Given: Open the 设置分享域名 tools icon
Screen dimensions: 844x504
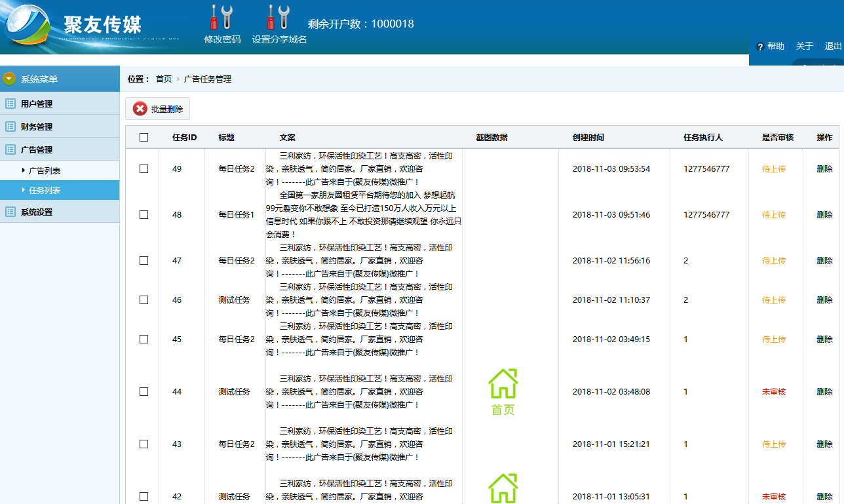Looking at the screenshot, I should pos(279,18).
